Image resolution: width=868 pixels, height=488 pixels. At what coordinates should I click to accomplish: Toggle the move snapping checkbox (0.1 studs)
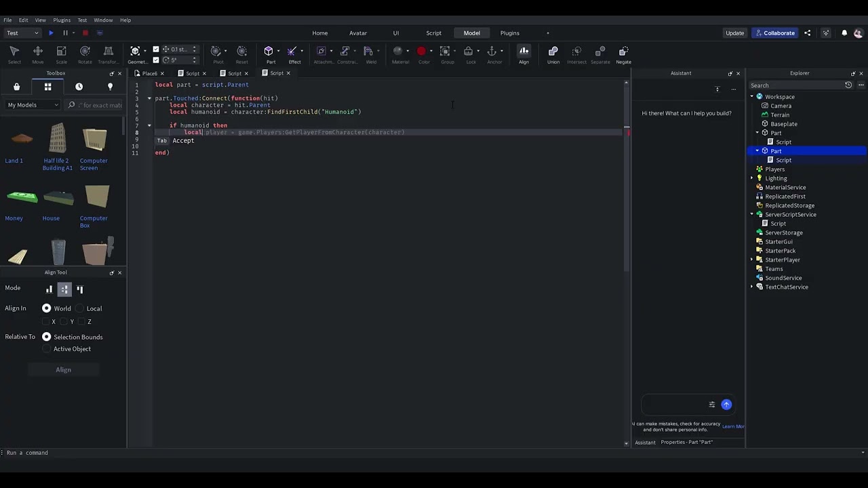tap(156, 49)
